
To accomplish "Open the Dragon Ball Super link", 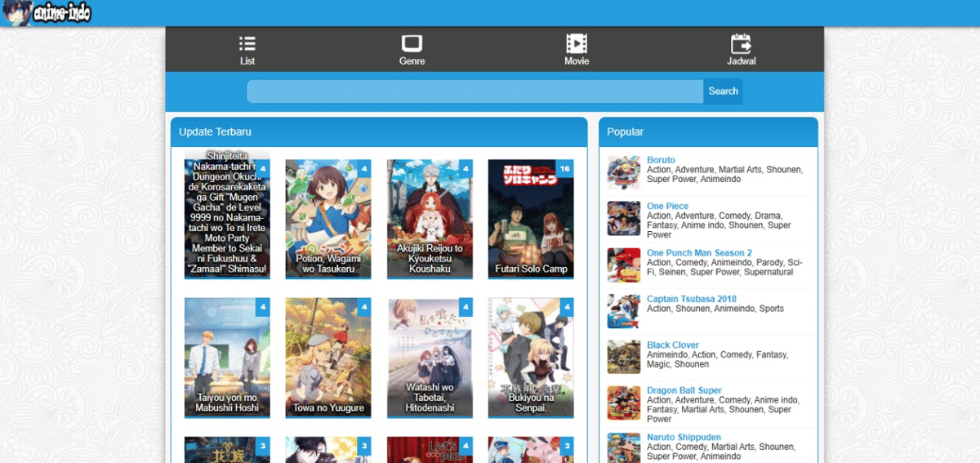I will click(x=684, y=390).
